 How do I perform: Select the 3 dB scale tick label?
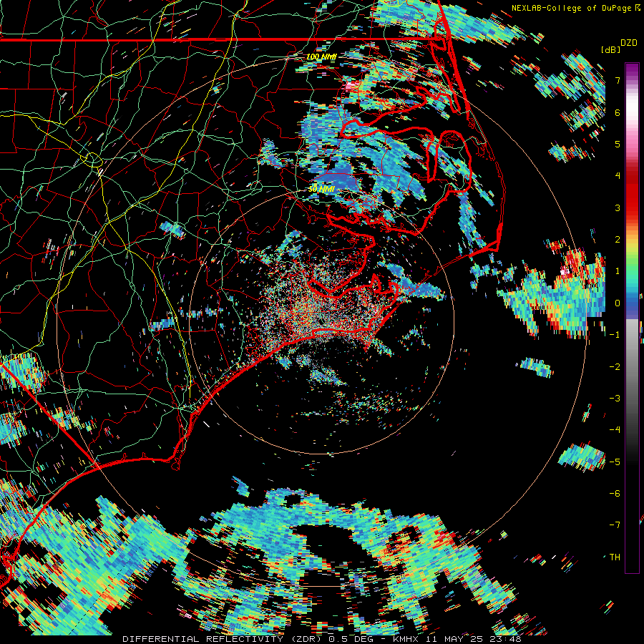pyautogui.click(x=618, y=208)
